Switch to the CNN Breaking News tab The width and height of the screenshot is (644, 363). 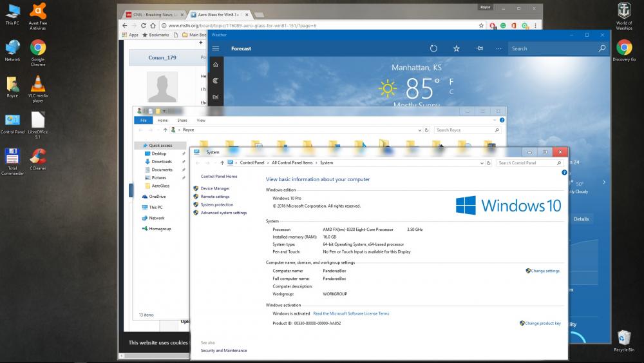153,14
